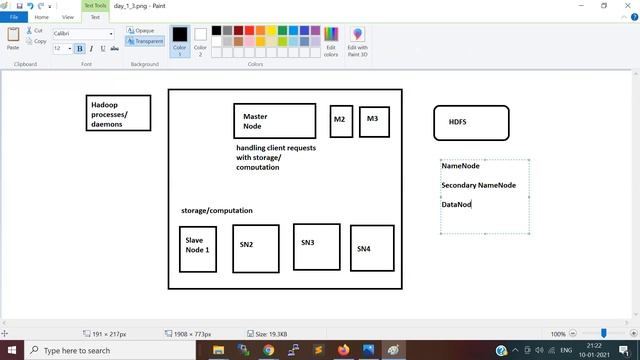Open Edit colors palette

[331, 42]
